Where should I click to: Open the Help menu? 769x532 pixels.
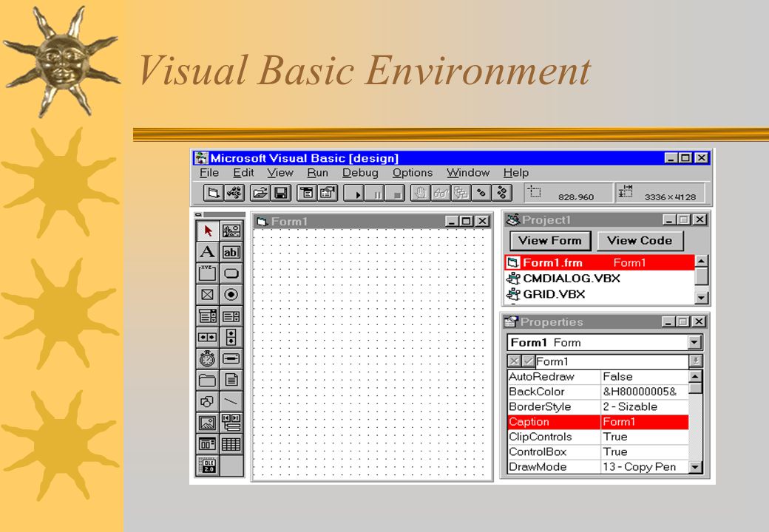point(516,172)
